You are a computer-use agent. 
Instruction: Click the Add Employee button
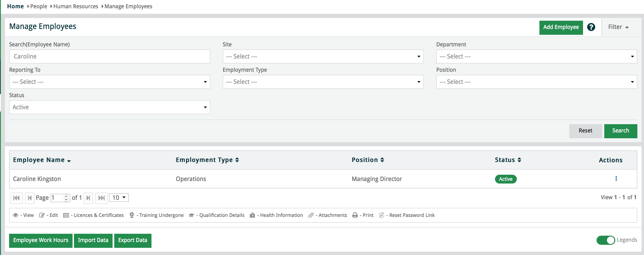tap(561, 27)
